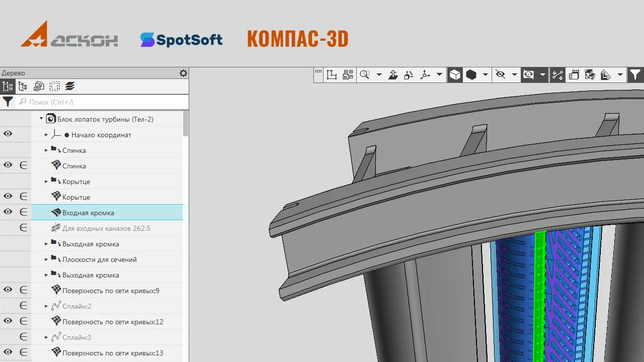Click the tree filter funnel icon
This screenshot has width=644, height=362.
8,102
